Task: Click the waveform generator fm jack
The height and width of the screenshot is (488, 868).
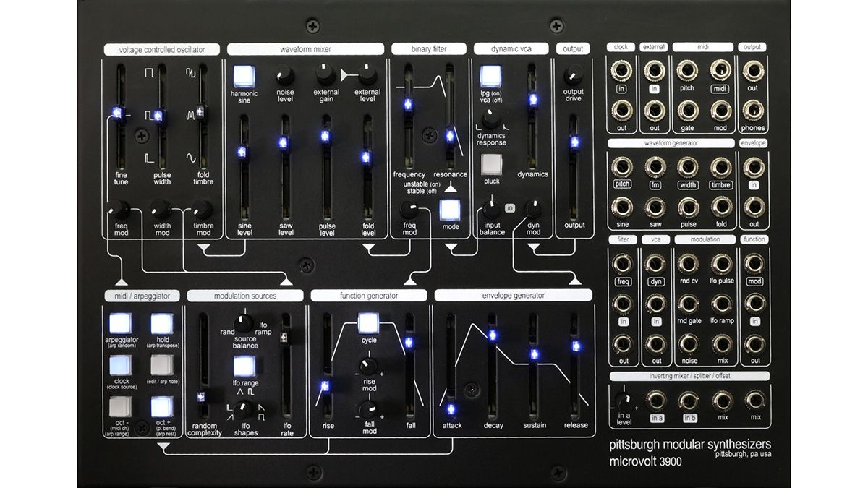Action: tap(655, 167)
